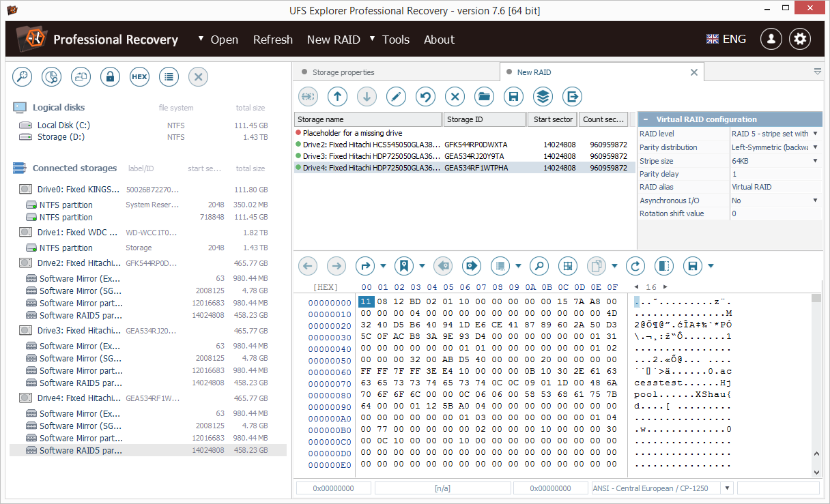Click the grid parity calculator icon

(x=568, y=266)
